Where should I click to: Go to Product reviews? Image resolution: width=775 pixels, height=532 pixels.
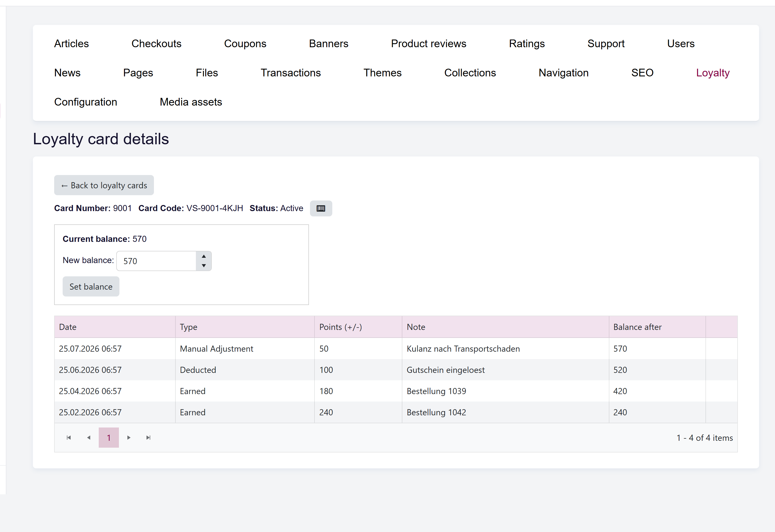pyautogui.click(x=429, y=44)
